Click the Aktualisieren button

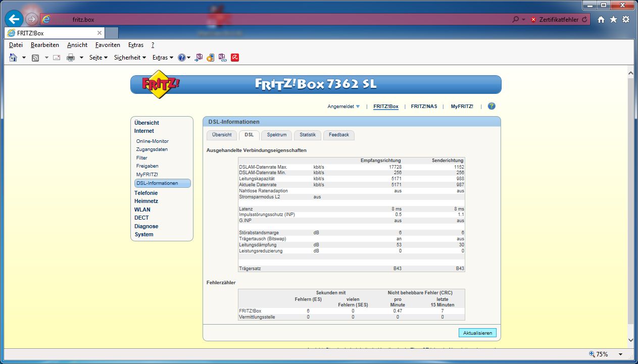click(477, 333)
